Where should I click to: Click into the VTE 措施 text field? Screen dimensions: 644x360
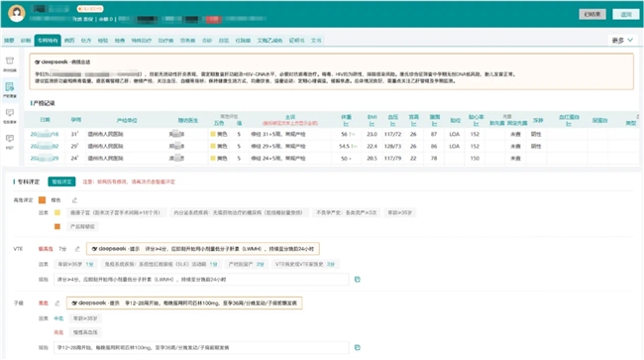pos(201,280)
